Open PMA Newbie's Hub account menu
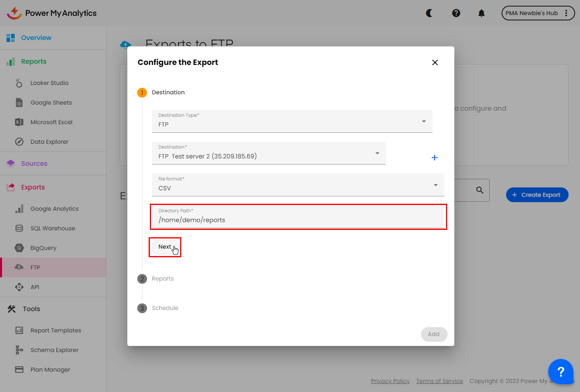The width and height of the screenshot is (580, 392). tap(538, 13)
